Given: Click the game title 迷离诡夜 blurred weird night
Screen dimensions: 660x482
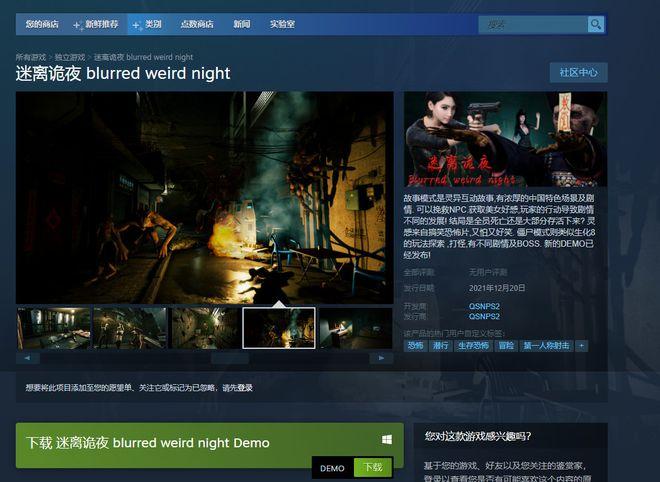Looking at the screenshot, I should (x=123, y=73).
